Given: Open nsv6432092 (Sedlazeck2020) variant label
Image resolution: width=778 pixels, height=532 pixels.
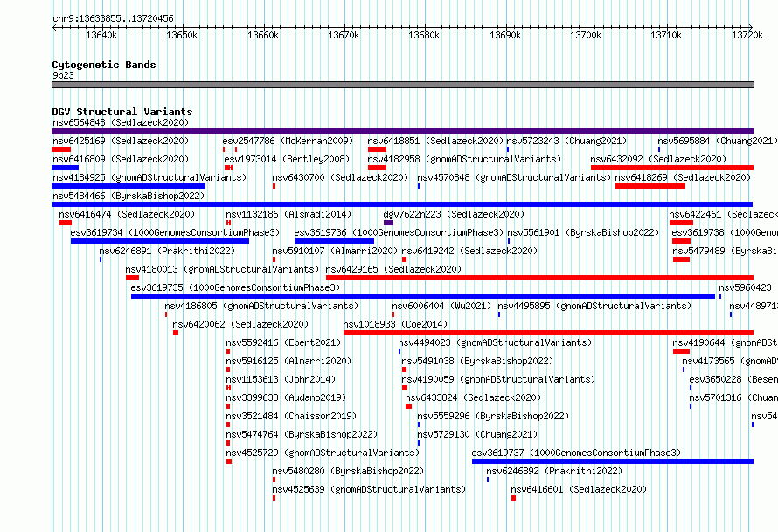Looking at the screenshot, I should pyautogui.click(x=658, y=159).
